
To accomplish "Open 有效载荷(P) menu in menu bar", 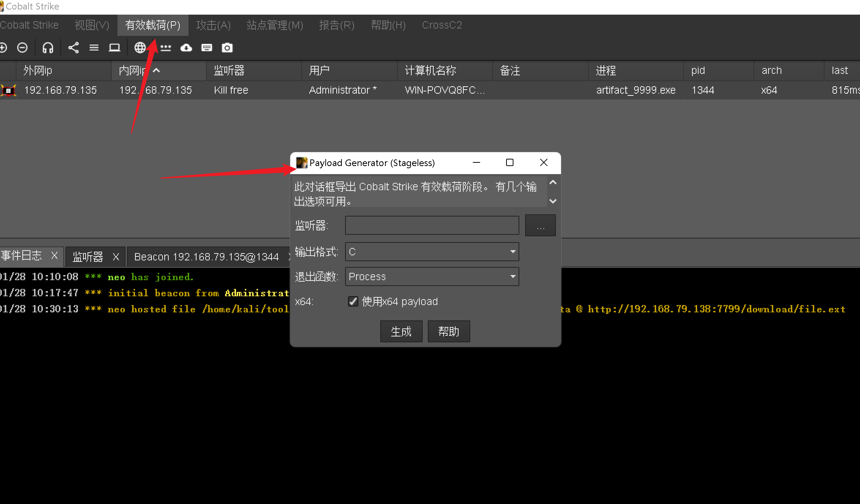I will click(152, 25).
